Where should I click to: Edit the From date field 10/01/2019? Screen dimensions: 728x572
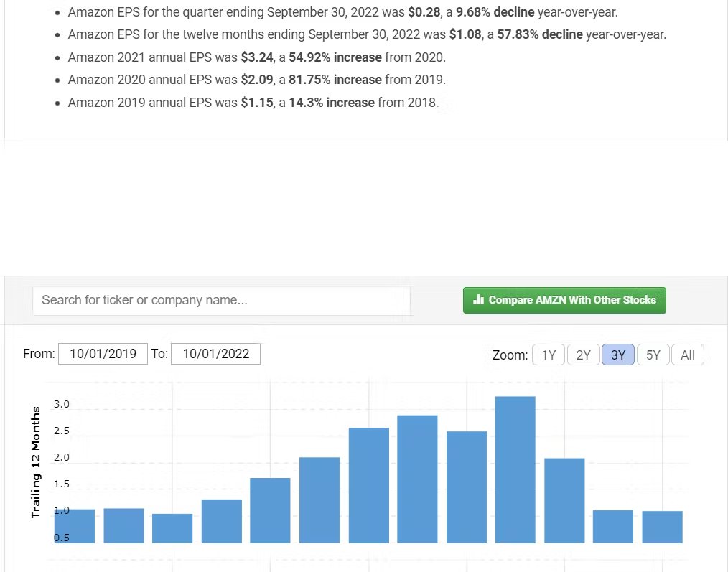tap(103, 354)
